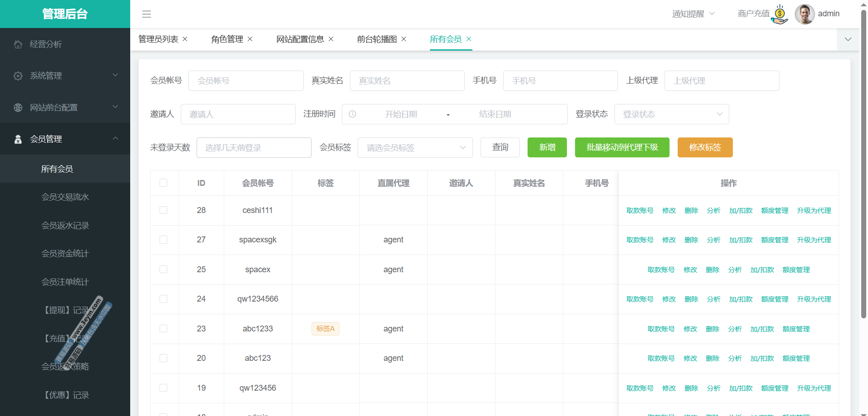Click the 会员帐号 search input field
Screen dimensions: 868x416
(x=246, y=81)
